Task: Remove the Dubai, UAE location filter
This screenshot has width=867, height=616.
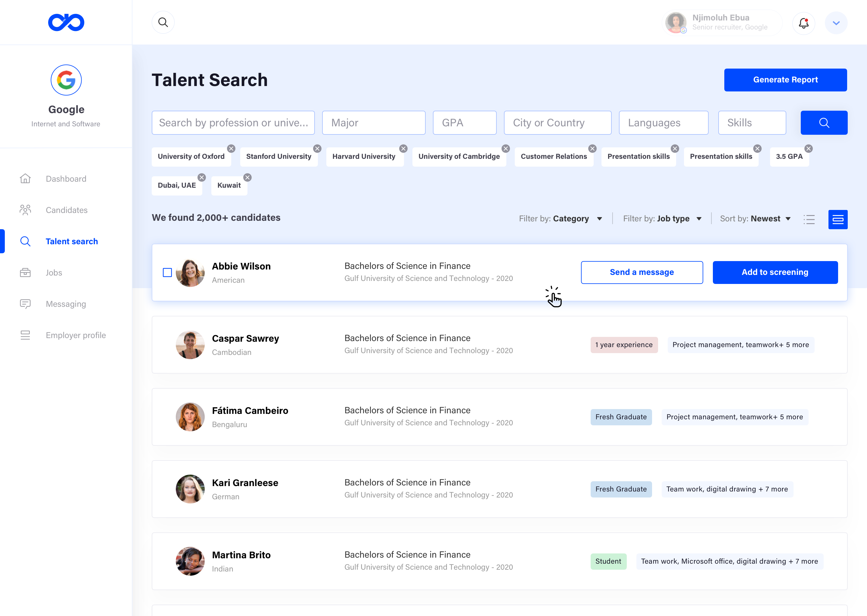Action: 202,177
